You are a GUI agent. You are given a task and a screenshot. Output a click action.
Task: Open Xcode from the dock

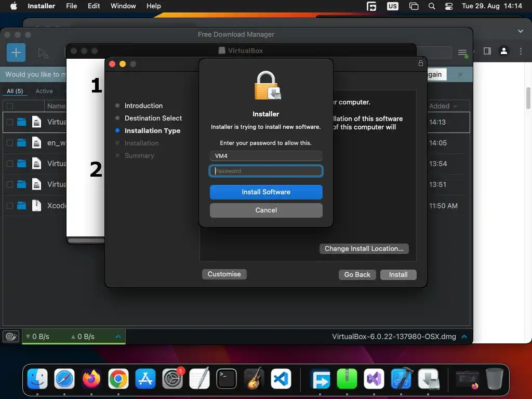click(x=401, y=379)
